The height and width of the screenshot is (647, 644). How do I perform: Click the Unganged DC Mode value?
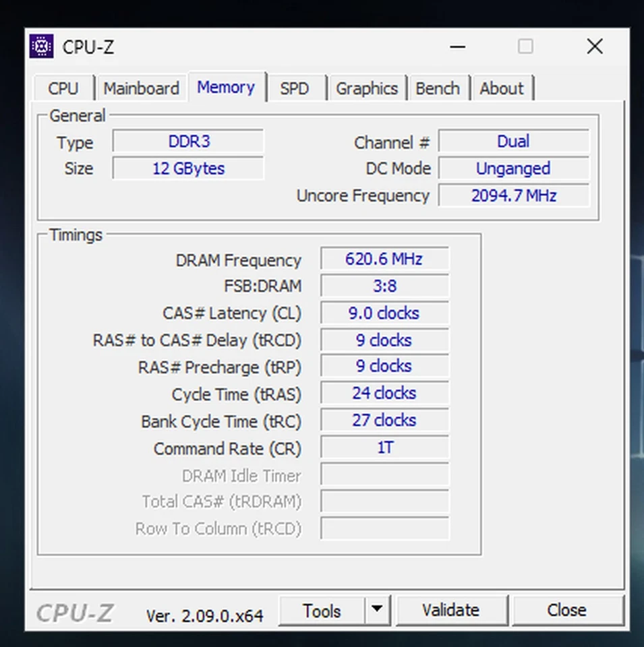click(x=514, y=168)
